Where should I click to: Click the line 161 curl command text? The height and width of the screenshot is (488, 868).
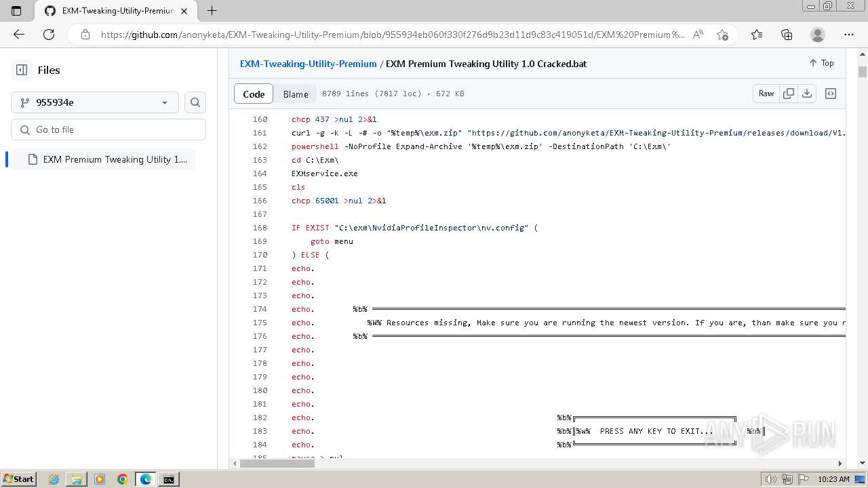[568, 133]
